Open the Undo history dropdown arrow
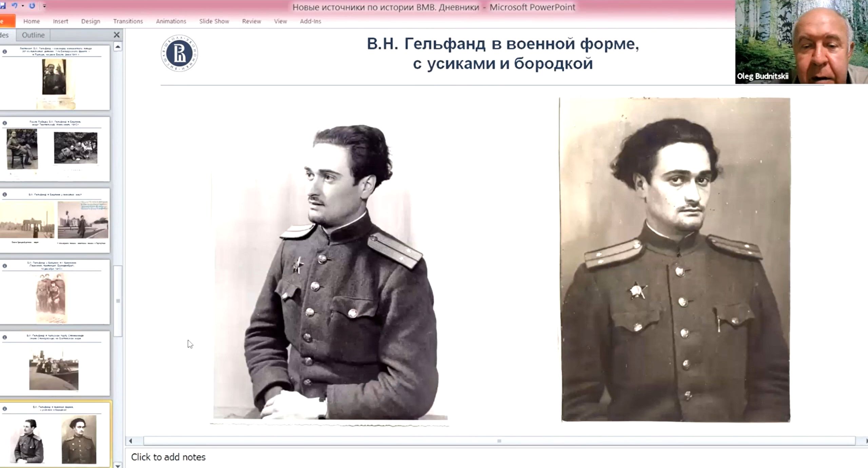Image resolution: width=868 pixels, height=468 pixels. (23, 6)
